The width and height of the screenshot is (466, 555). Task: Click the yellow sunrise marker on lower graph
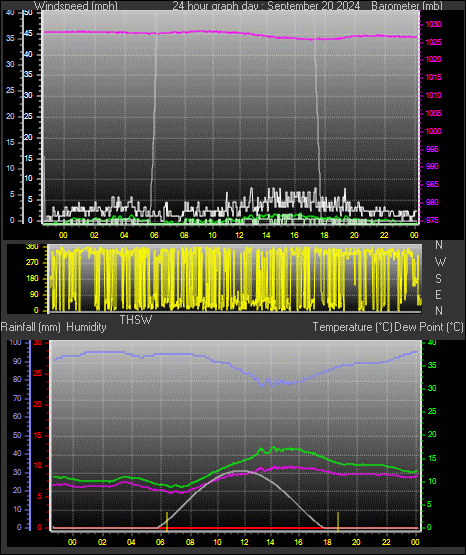coord(167,521)
